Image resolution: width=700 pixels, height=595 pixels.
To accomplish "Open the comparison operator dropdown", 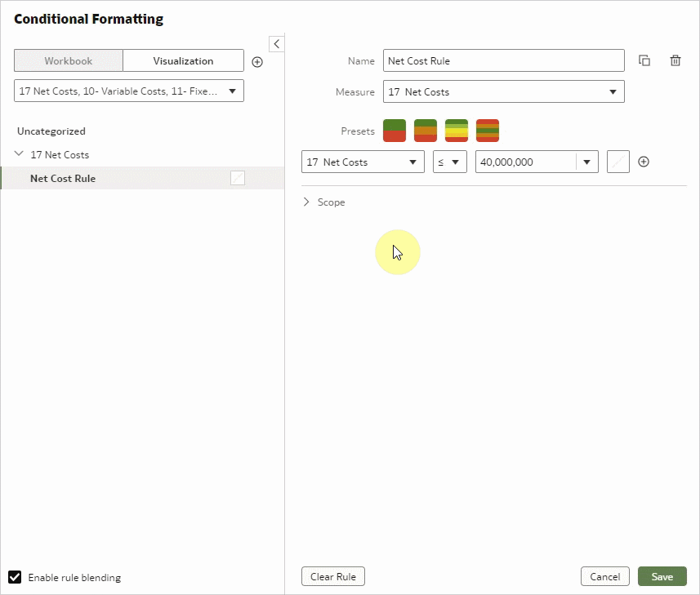I will [x=449, y=161].
